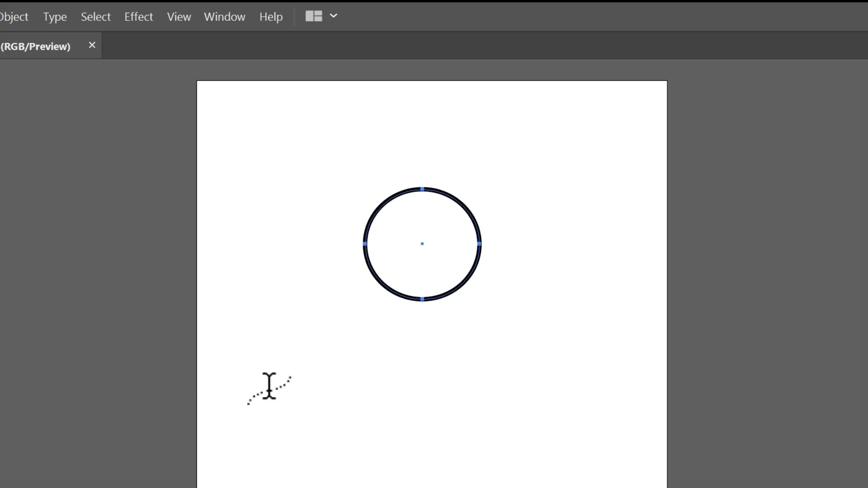
Task: Select the left anchor point of the circle
Action: pyautogui.click(x=365, y=244)
